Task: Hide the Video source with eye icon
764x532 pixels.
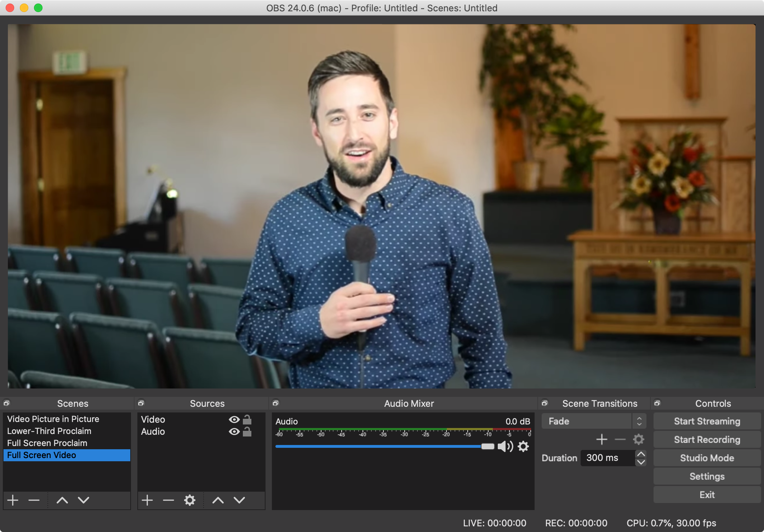Action: 234,420
